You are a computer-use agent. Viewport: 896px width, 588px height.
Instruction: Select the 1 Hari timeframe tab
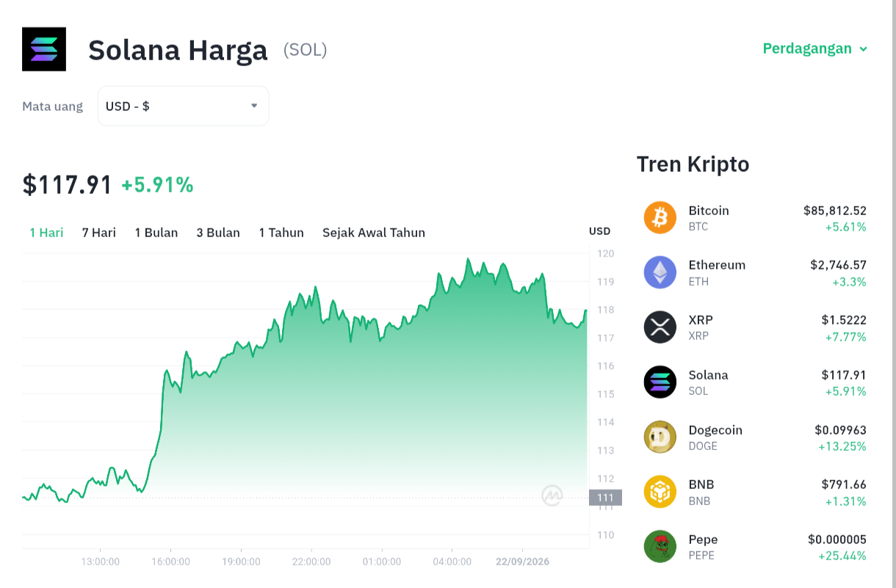[46, 233]
